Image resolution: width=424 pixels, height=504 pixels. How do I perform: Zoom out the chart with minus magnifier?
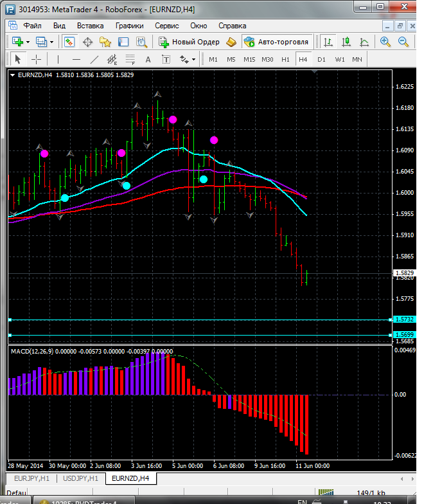[x=403, y=42]
